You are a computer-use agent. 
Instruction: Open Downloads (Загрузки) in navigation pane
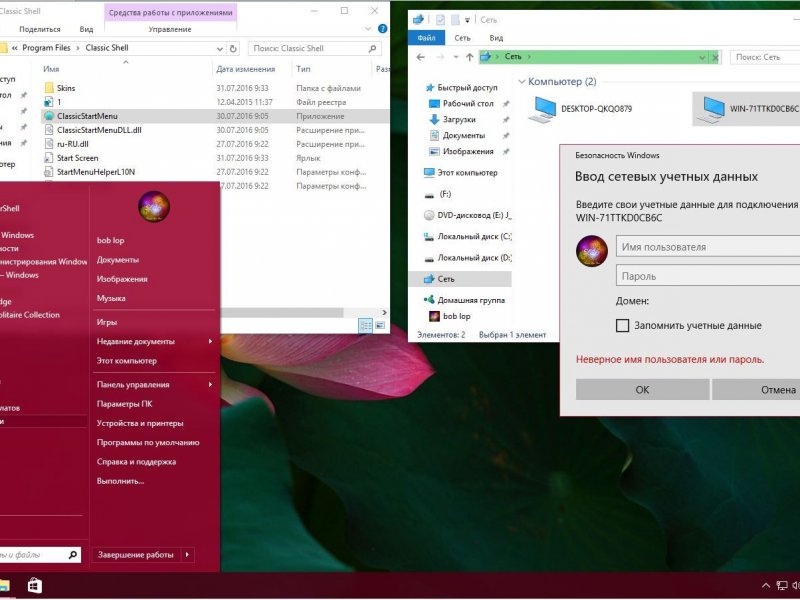pos(459,119)
